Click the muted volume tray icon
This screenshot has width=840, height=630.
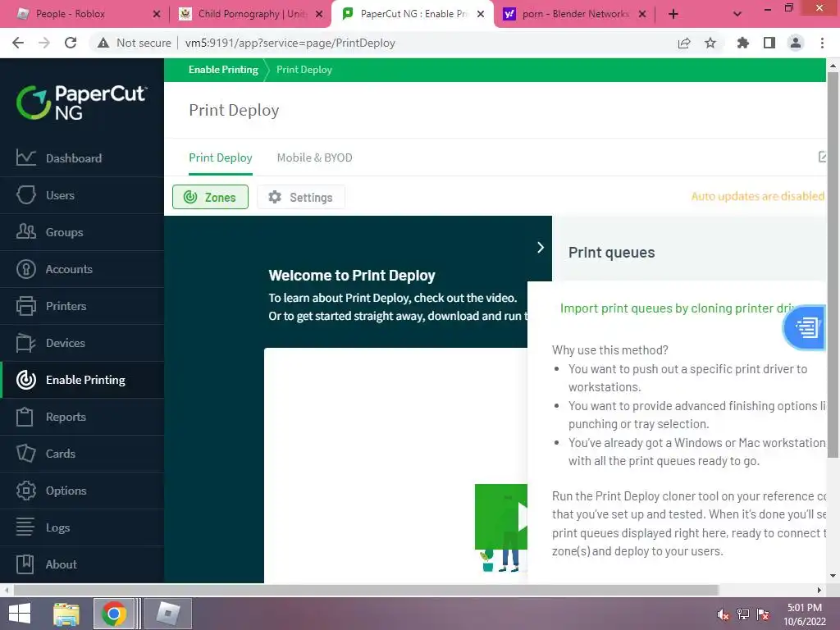tap(723, 614)
